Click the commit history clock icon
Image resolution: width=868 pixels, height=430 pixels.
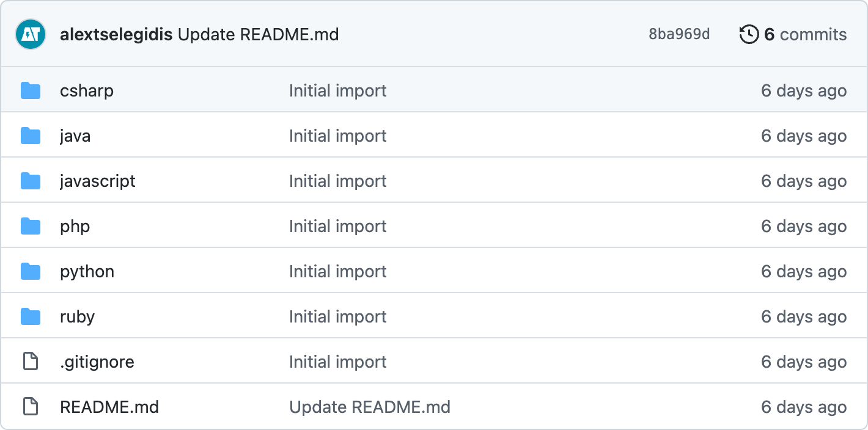click(749, 34)
